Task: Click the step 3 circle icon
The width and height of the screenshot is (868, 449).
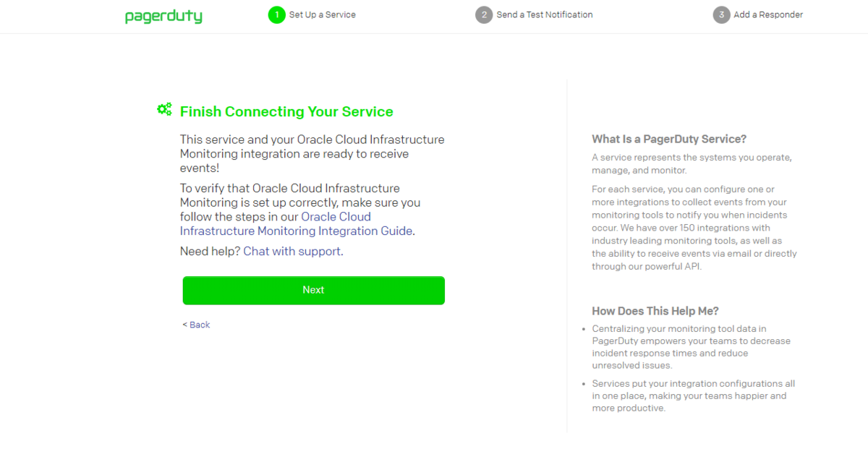Action: [721, 14]
